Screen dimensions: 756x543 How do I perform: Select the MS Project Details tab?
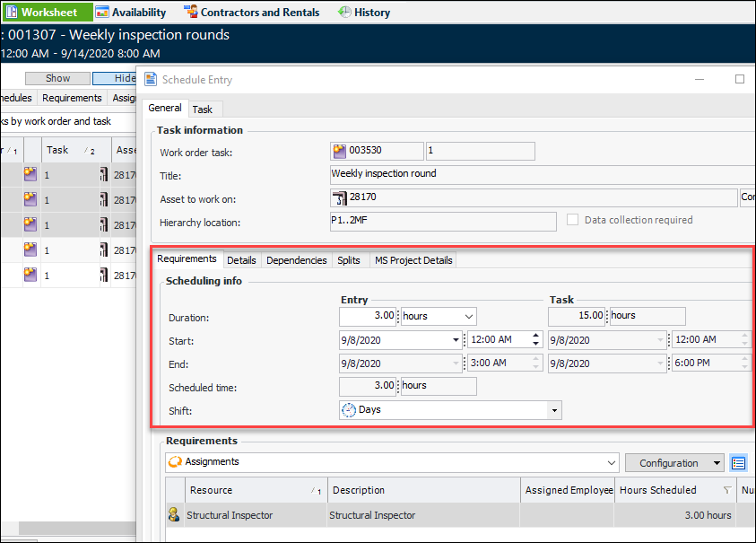coord(413,260)
